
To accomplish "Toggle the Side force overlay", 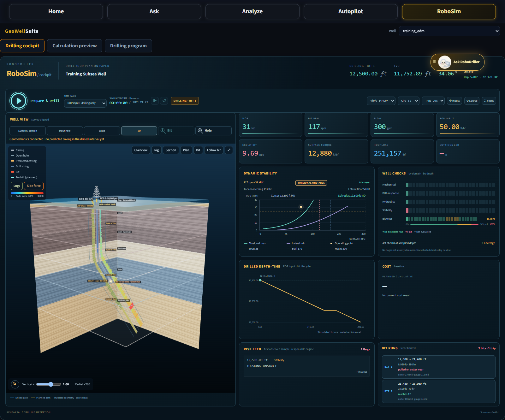I will (x=34, y=186).
